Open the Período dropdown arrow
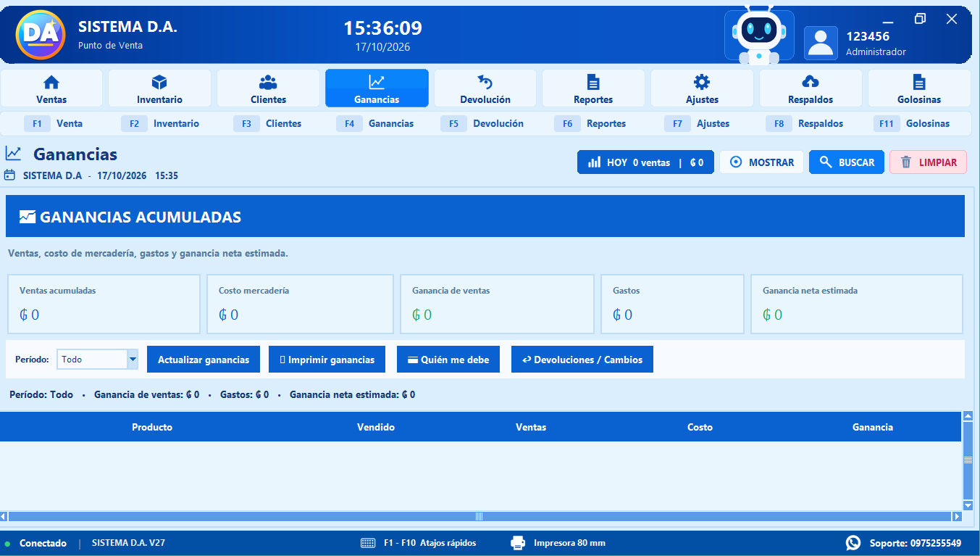980x556 pixels. (133, 359)
